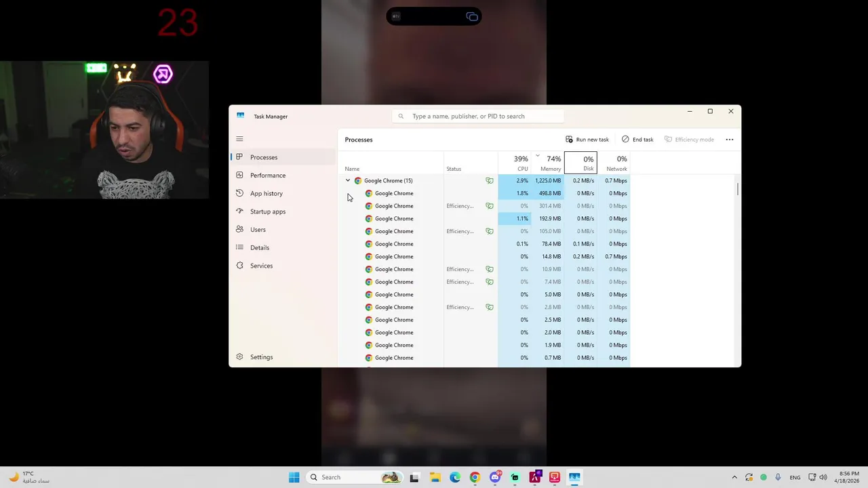Click the Task Manager title bar icon
Viewport: 868px width, 488px height.
240,116
